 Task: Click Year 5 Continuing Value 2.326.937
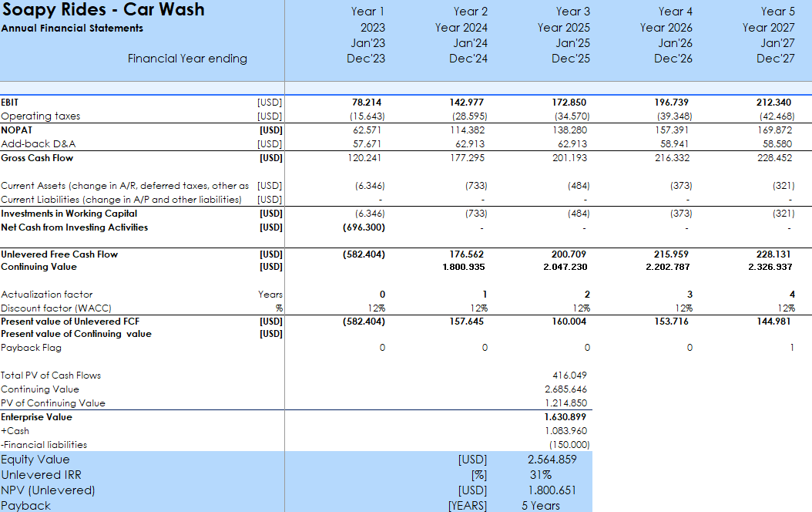[772, 267]
